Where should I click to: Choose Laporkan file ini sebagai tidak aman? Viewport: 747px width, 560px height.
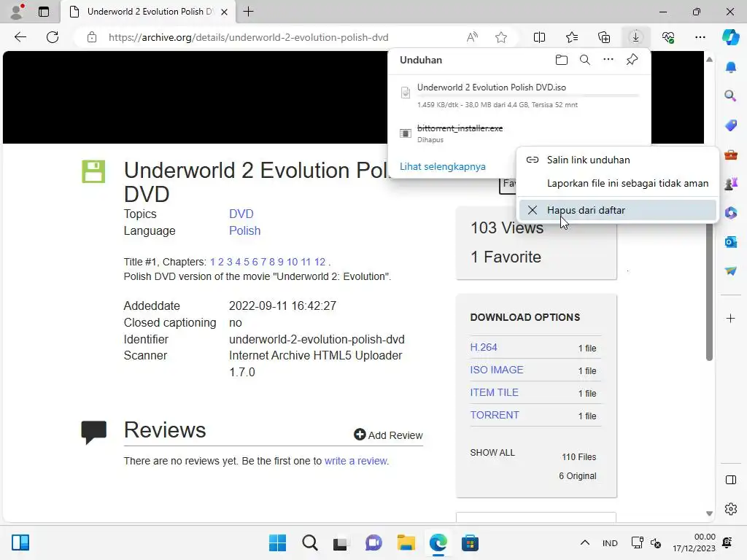(x=617, y=183)
